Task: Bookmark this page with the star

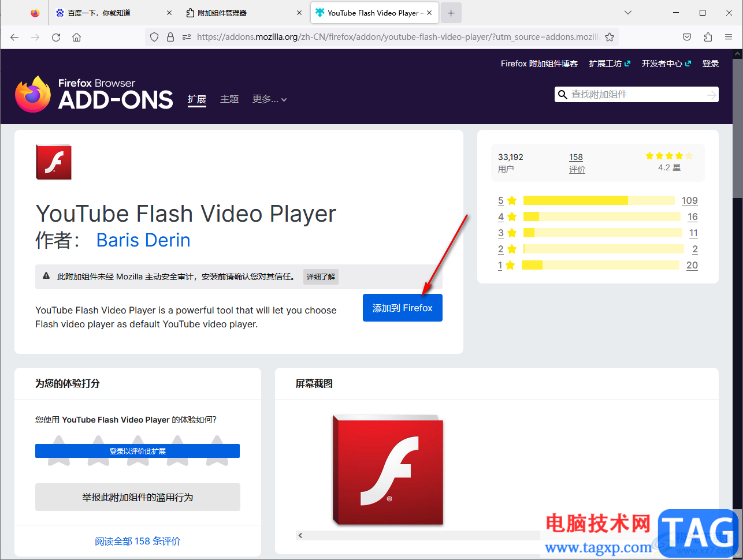Action: [609, 37]
